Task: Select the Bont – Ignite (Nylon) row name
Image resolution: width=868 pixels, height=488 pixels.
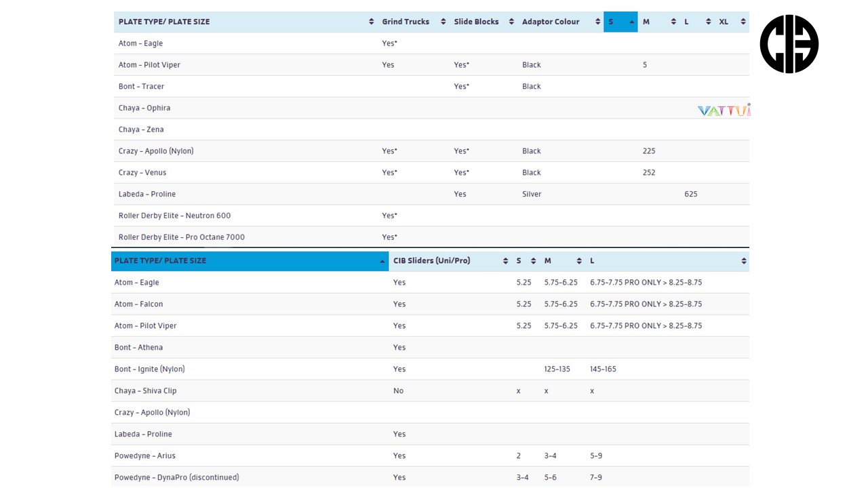Action: click(149, 369)
